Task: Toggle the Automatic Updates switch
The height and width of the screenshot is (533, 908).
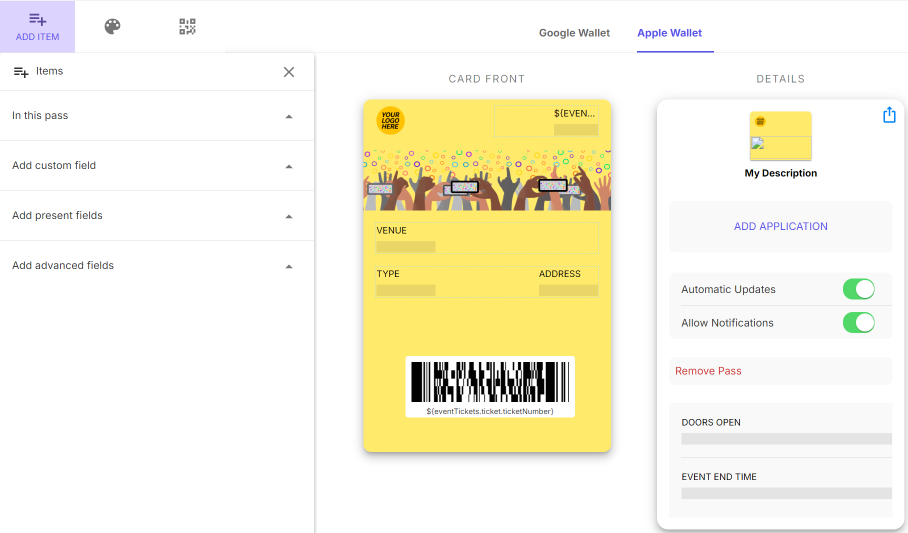Action: 858,289
